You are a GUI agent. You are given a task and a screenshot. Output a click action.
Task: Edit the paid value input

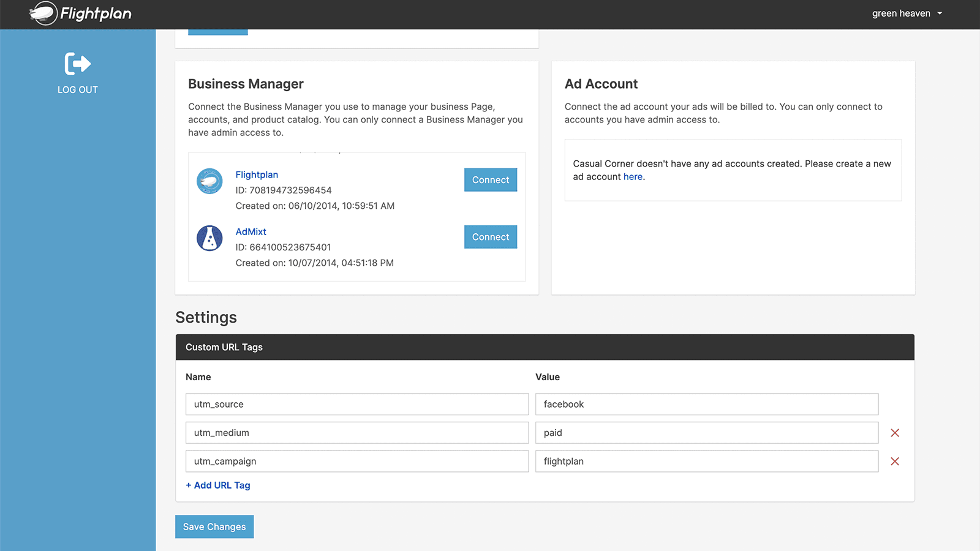click(x=706, y=433)
